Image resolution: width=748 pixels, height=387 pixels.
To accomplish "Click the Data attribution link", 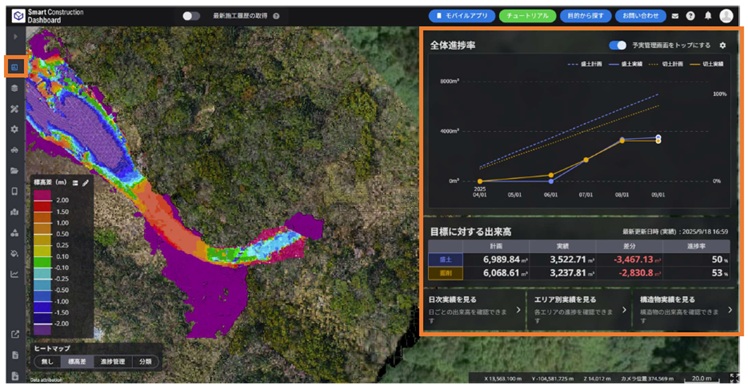I will click(x=46, y=380).
